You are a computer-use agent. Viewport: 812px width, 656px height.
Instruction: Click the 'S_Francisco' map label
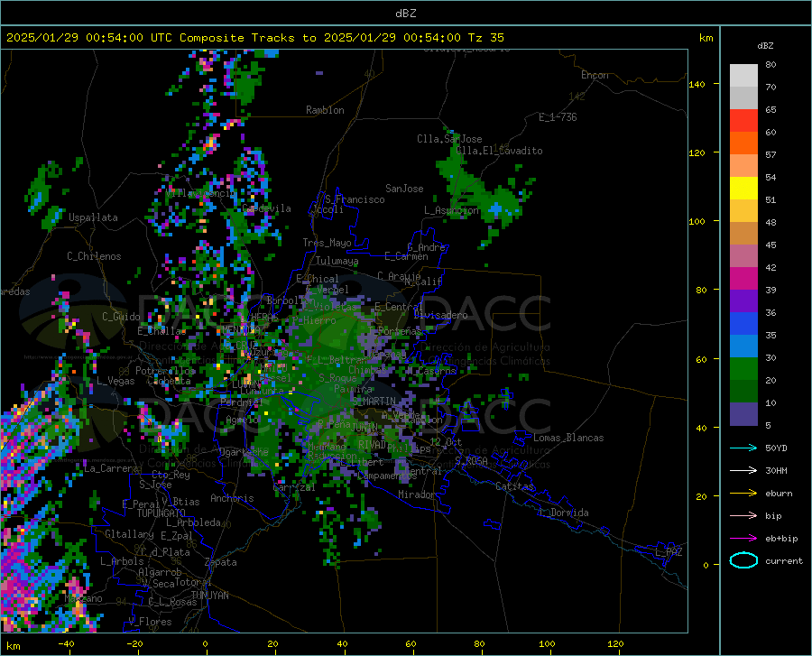tap(355, 199)
